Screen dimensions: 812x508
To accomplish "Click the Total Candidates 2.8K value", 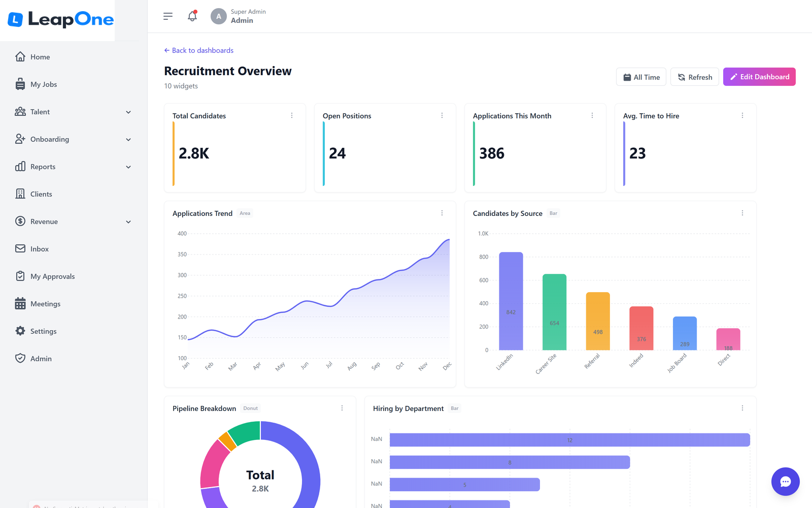I will [194, 153].
